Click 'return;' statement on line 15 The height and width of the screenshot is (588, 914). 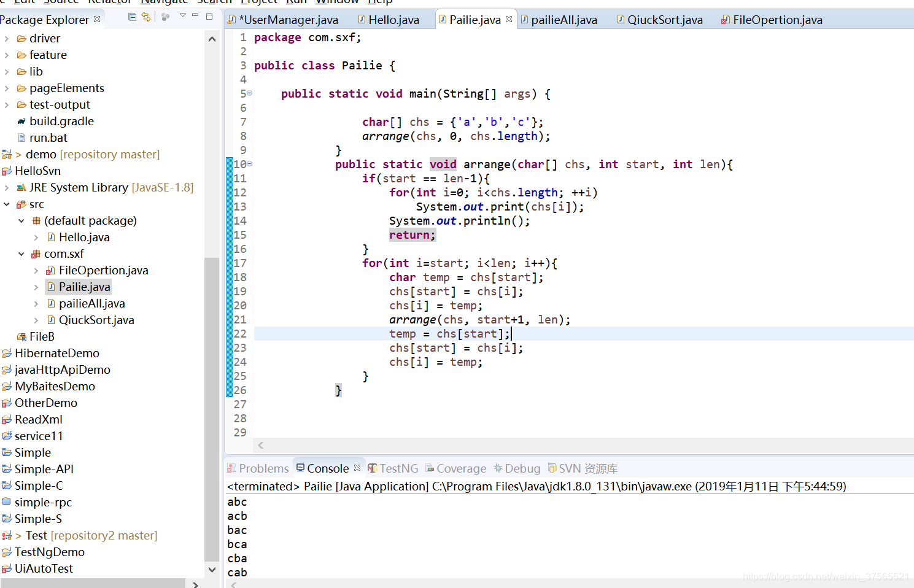[412, 235]
